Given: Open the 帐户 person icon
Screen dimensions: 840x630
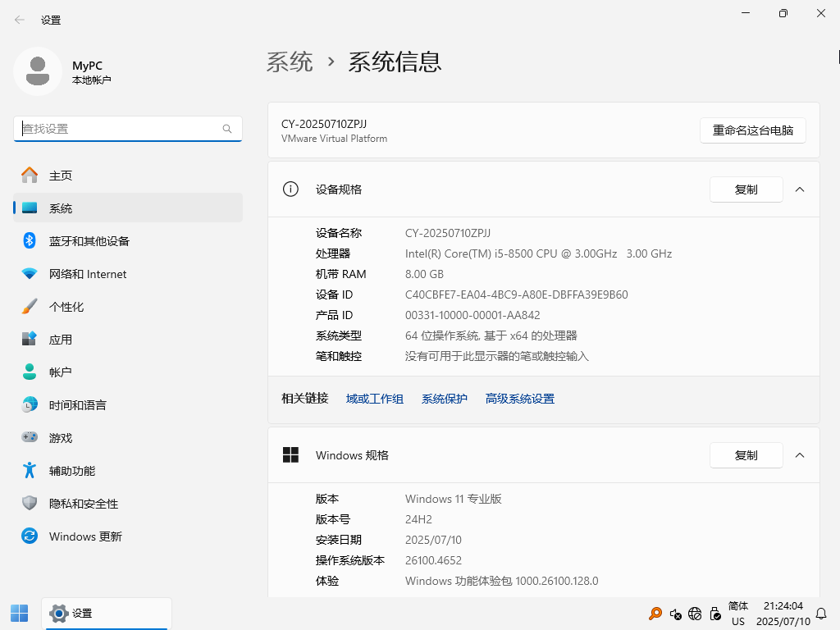Looking at the screenshot, I should 30,372.
